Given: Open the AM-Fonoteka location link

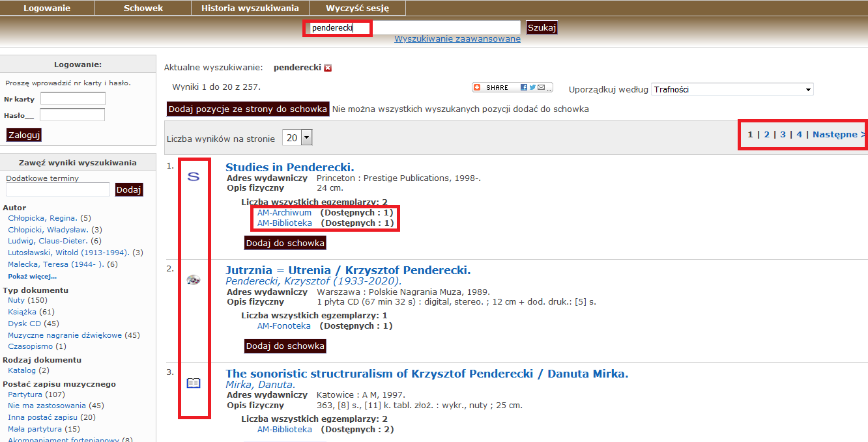Looking at the screenshot, I should tap(283, 326).
